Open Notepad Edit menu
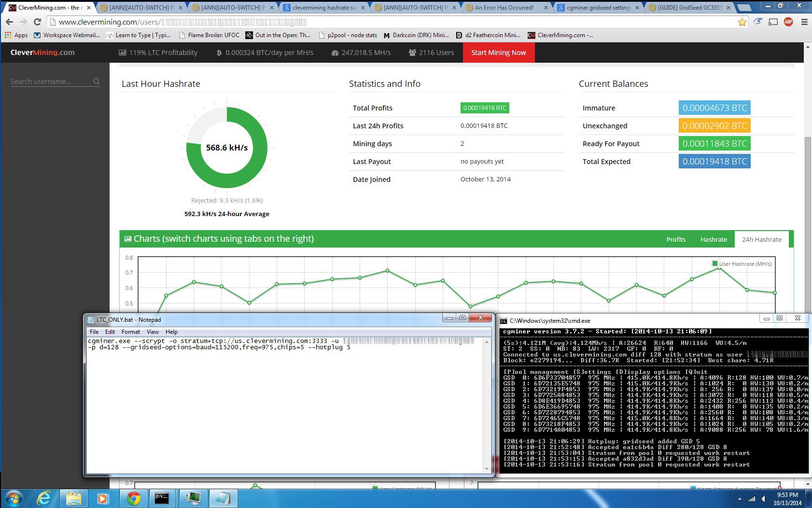The width and height of the screenshot is (812, 508). pos(110,332)
